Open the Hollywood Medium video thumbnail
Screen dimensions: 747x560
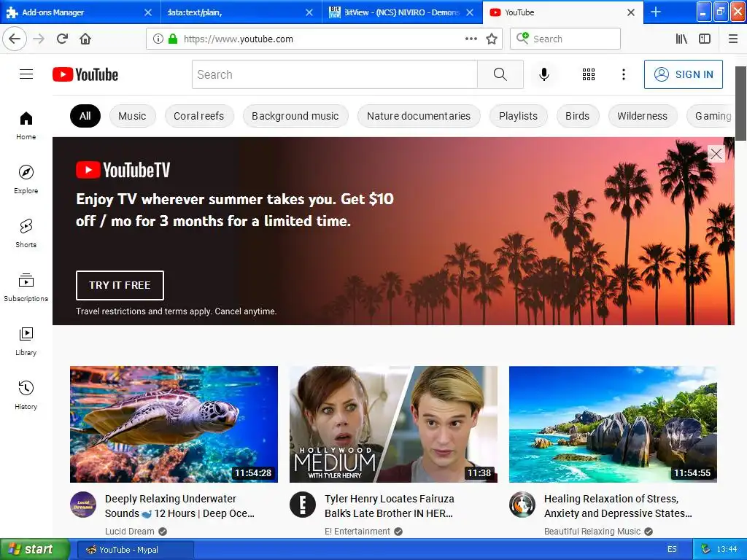coord(393,424)
